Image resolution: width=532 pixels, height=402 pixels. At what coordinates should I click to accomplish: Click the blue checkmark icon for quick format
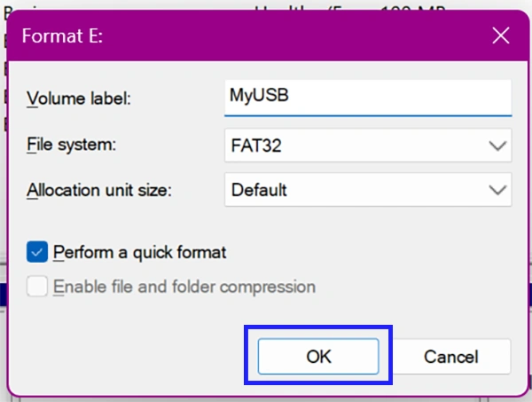click(x=37, y=252)
